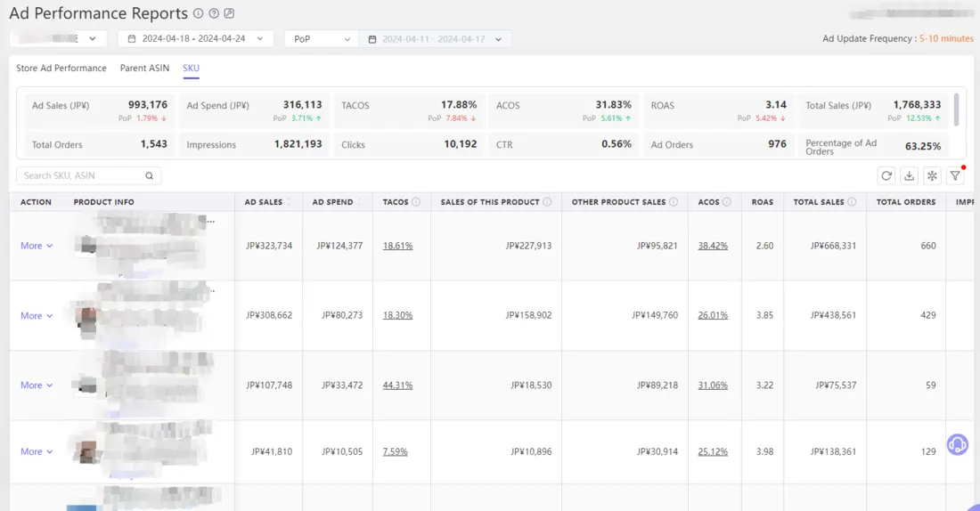The width and height of the screenshot is (980, 511).
Task: Click the Total Orders 1,543 summary card
Action: pyautogui.click(x=100, y=144)
